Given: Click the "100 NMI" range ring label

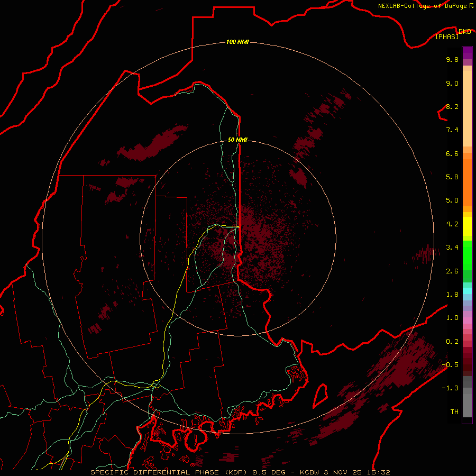Looking at the screenshot, I should tap(237, 42).
